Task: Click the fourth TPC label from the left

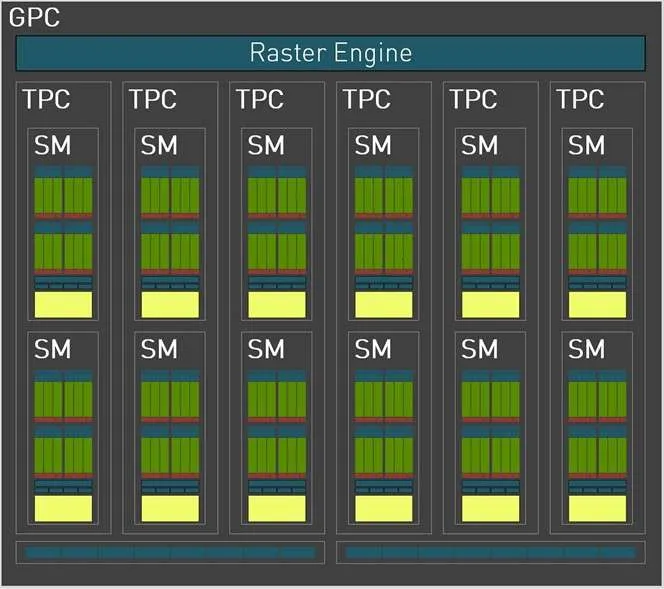Action: [x=367, y=99]
